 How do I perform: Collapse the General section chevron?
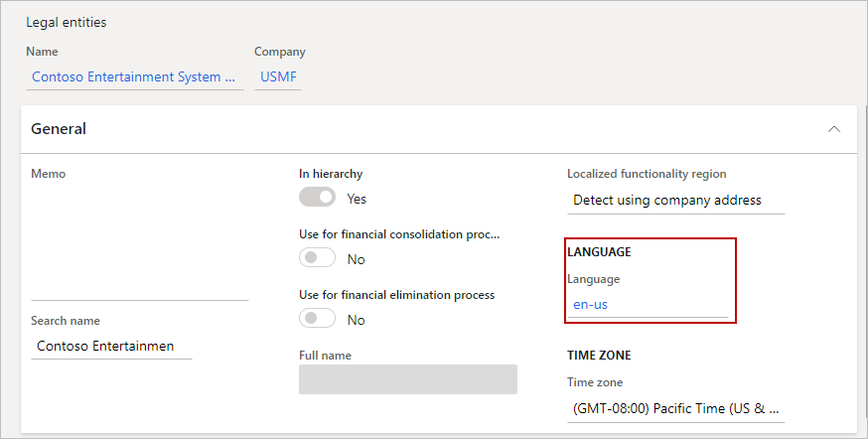(834, 129)
